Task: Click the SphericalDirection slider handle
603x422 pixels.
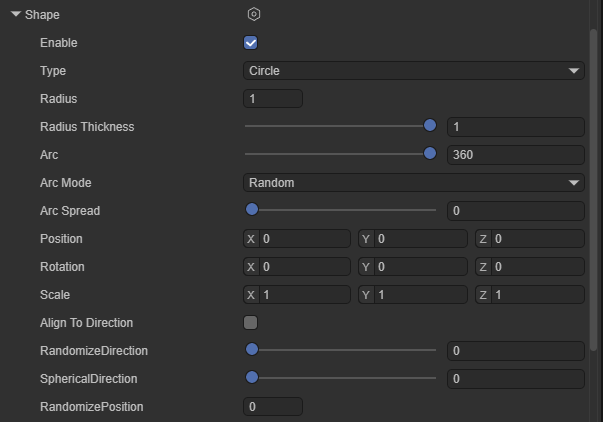Action: [x=252, y=378]
